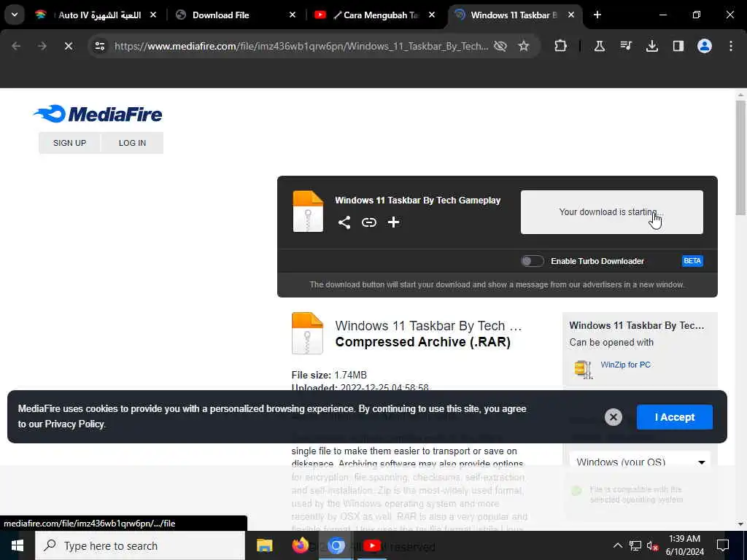
Task: Open Chrome three-dot menu
Action: tap(731, 46)
